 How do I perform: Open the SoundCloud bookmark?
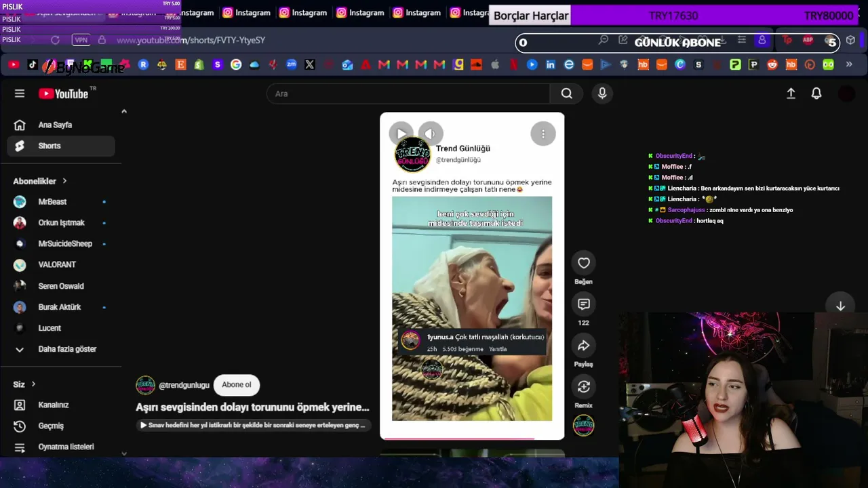(476, 65)
